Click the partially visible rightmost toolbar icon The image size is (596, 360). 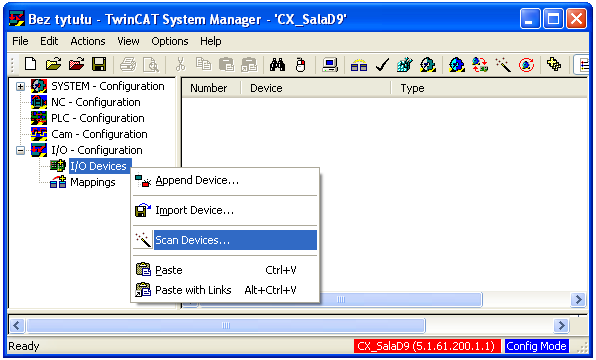pyautogui.click(x=582, y=64)
